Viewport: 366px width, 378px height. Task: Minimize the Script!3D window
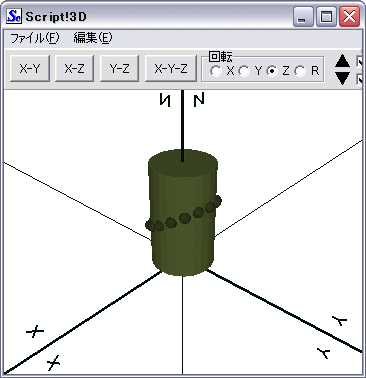(x=303, y=16)
